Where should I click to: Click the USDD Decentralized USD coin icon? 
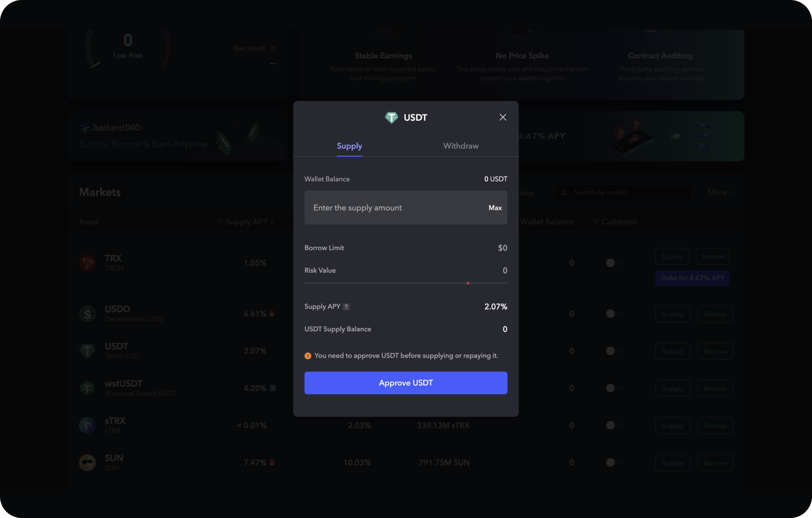click(88, 313)
